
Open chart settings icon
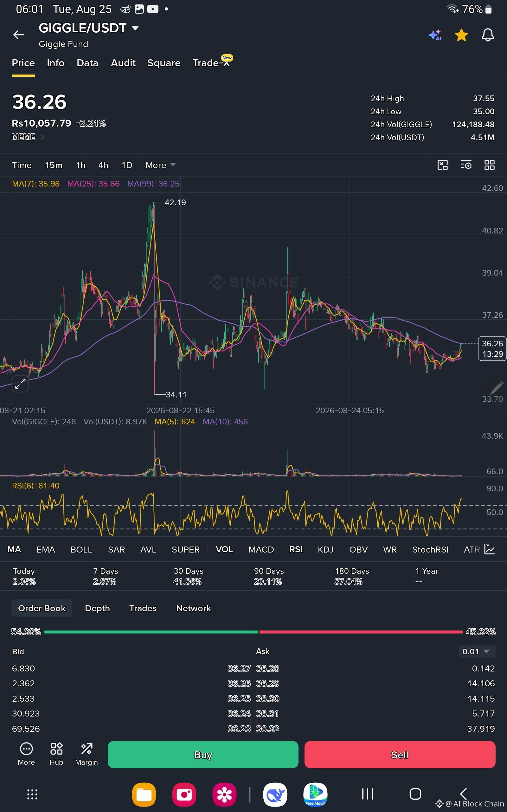click(466, 165)
